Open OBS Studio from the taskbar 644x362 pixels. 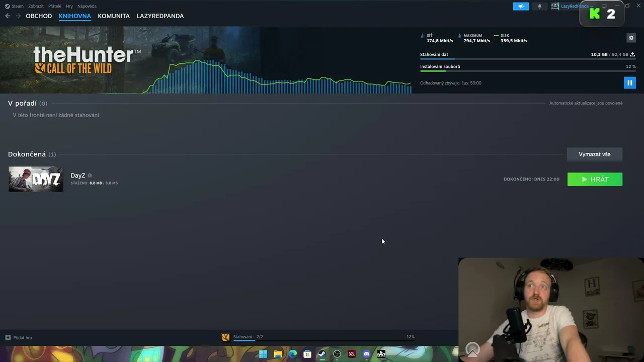click(x=337, y=354)
